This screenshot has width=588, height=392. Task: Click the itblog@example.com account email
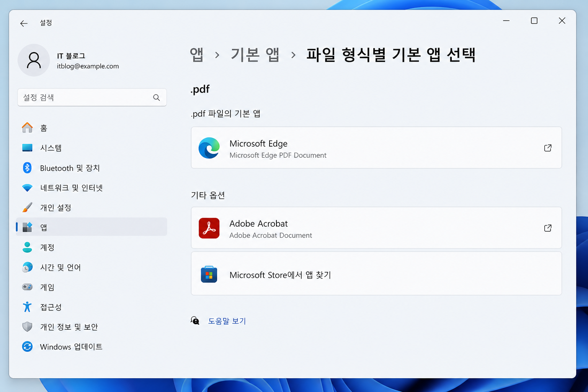tap(88, 66)
